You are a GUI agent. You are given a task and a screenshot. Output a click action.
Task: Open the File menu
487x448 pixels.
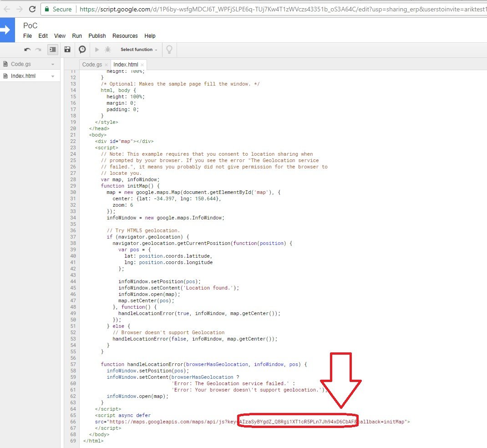click(27, 36)
